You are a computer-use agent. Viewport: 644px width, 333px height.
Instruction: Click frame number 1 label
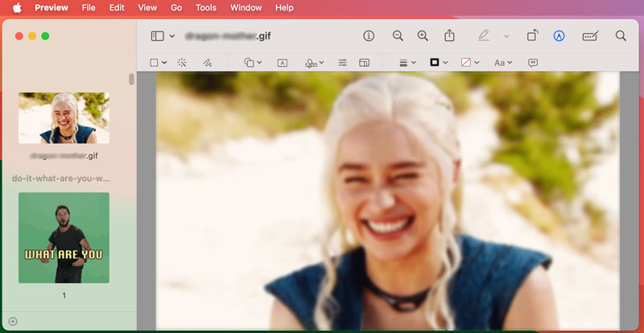[64, 295]
